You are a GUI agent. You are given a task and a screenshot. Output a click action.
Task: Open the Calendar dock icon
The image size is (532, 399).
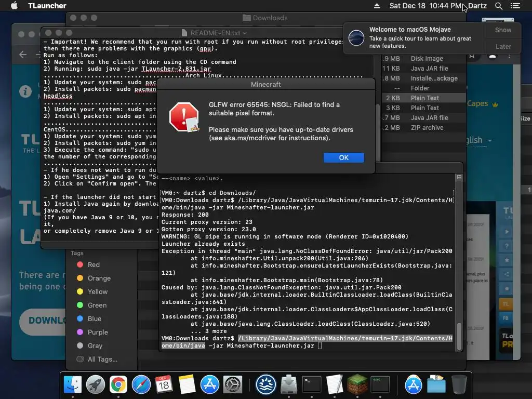pyautogui.click(x=164, y=385)
